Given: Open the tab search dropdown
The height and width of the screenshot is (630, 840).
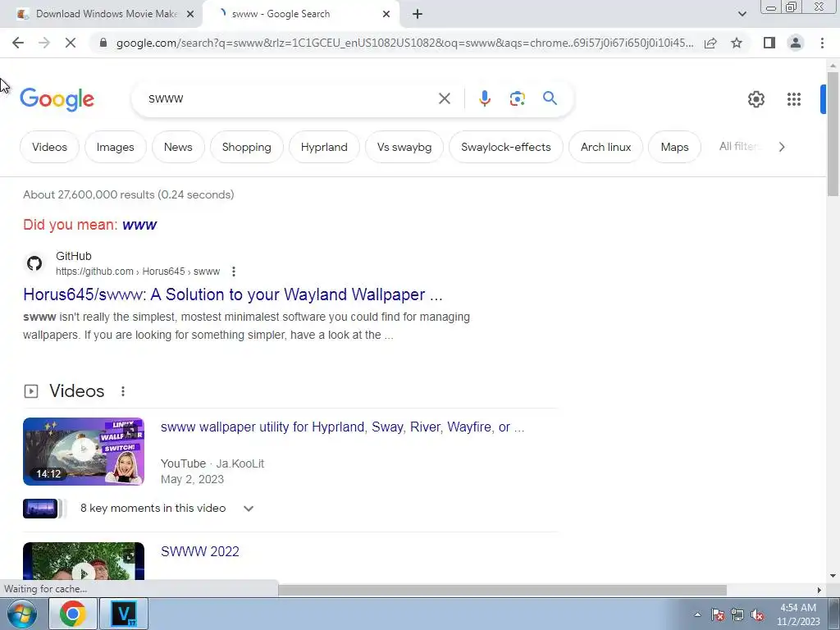Looking at the screenshot, I should pyautogui.click(x=742, y=14).
